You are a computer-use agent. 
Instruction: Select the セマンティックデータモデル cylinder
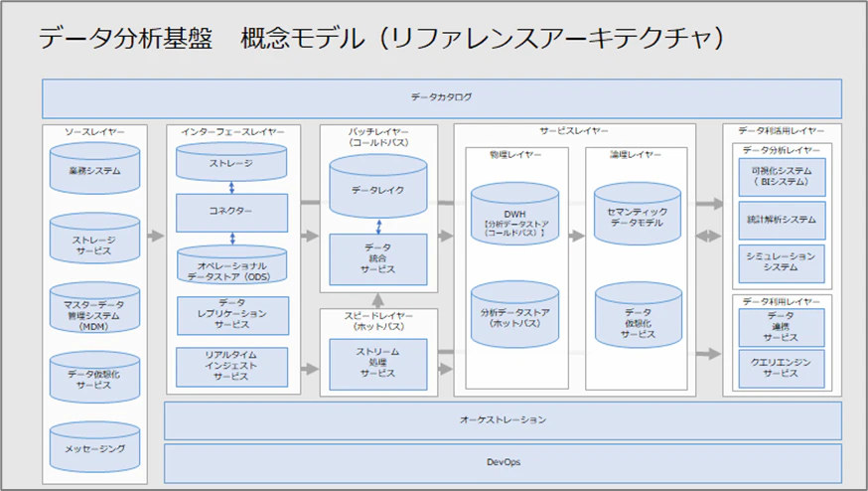click(638, 214)
